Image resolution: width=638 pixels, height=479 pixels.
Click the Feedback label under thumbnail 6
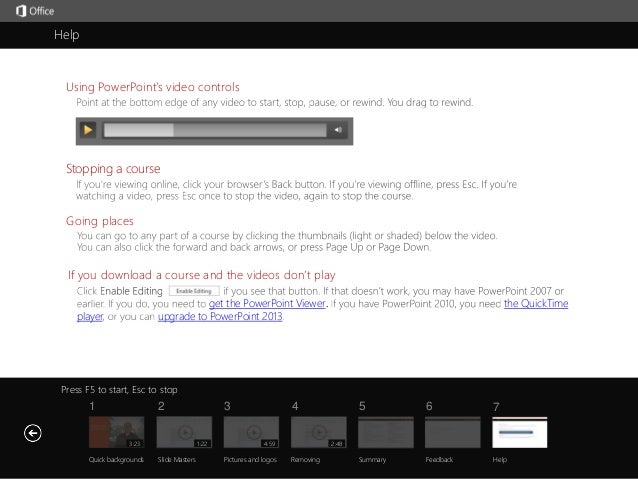[x=439, y=459]
